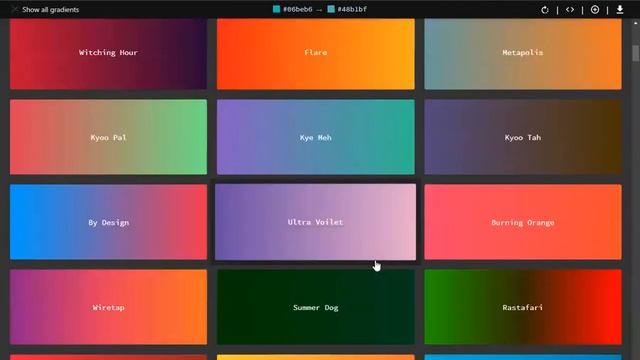This screenshot has height=360, width=640.
Task: Open the Kye Meh gradient
Action: pos(316,137)
